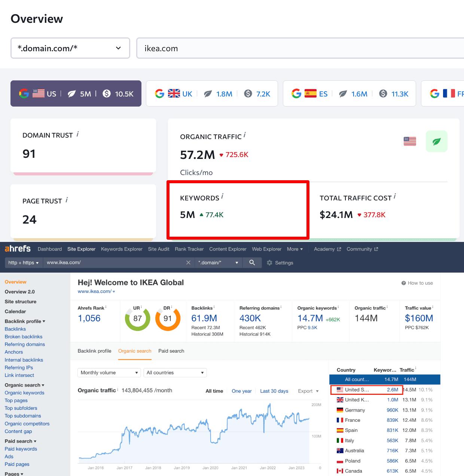
Task: Open Keywords Explorer in top nav
Action: 122,249
